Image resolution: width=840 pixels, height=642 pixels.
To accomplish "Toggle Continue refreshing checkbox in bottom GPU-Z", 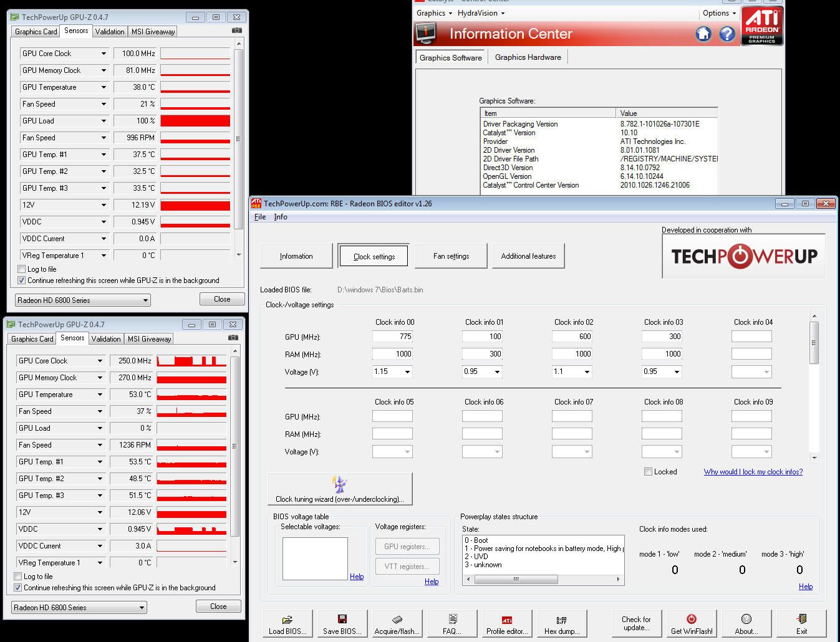I will 18,588.
